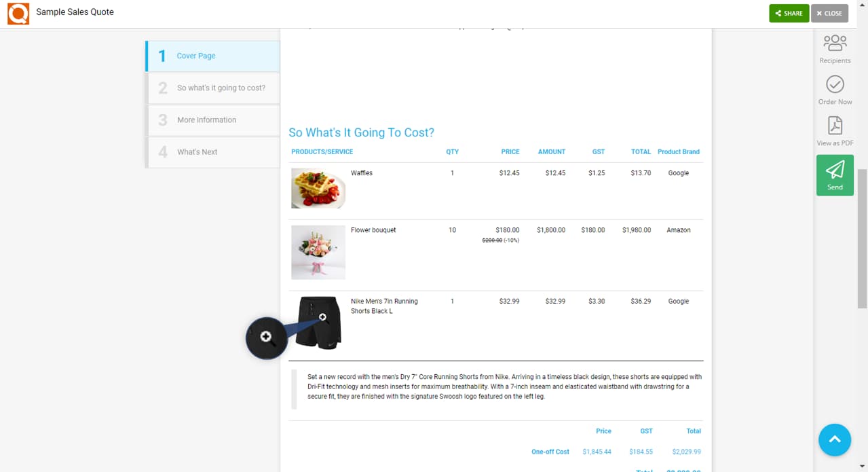
Task: Navigate to the 'What's Next' section
Action: pos(212,151)
